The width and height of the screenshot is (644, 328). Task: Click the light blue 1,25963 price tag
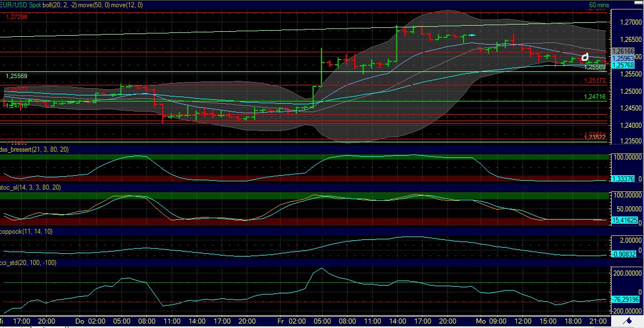point(623,58)
